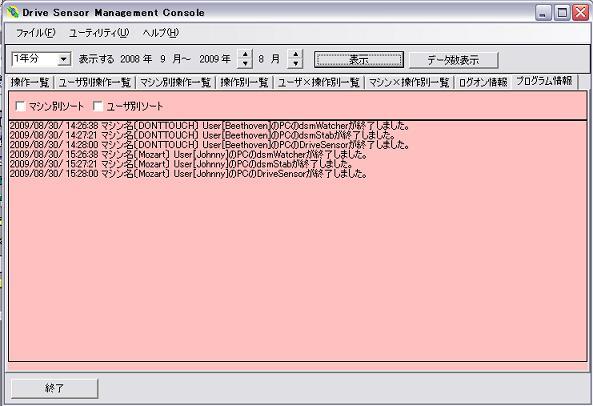Select the マシン別操作一覧 tab

point(175,82)
